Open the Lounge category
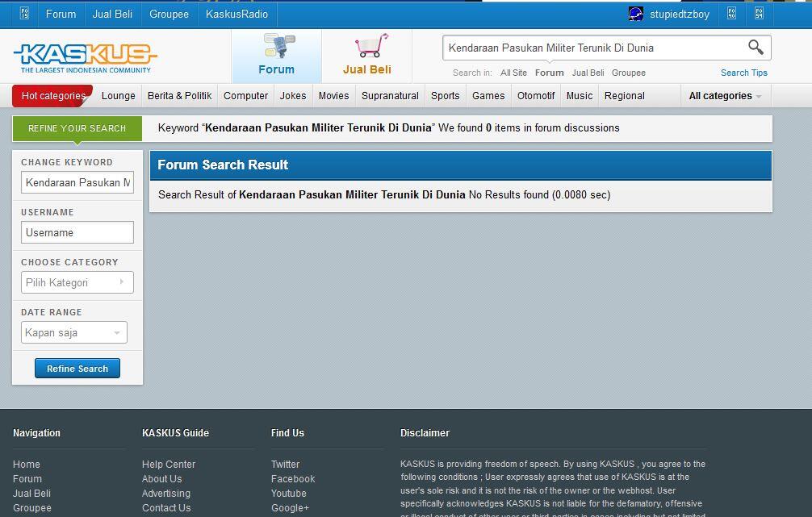The width and height of the screenshot is (812, 517). (x=118, y=96)
